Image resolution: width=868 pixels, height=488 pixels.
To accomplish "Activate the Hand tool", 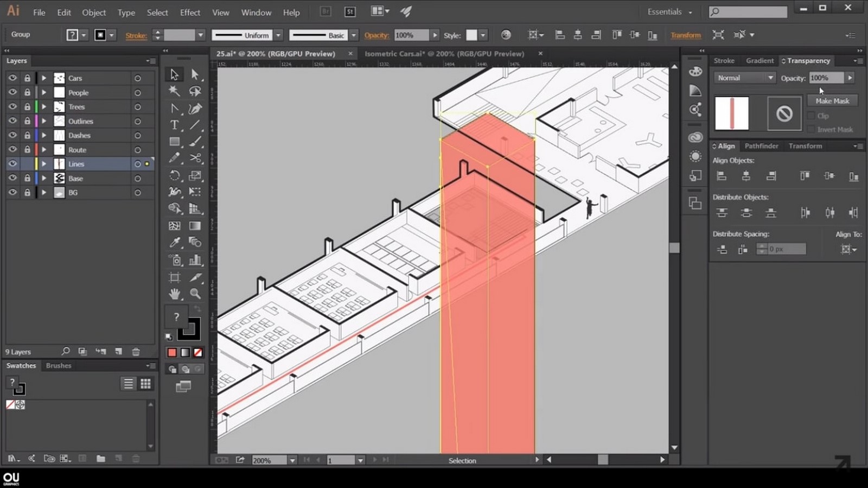I will (174, 294).
